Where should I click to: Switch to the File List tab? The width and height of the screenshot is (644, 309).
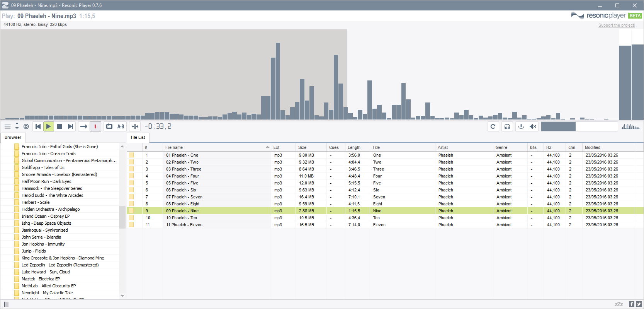(x=138, y=137)
